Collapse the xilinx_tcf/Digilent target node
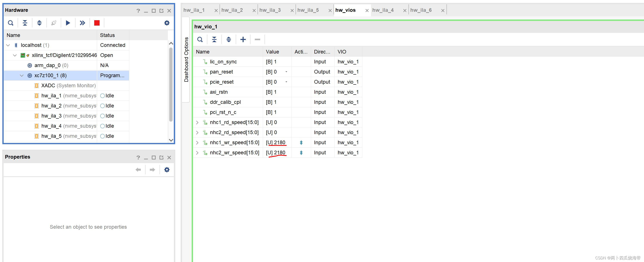644x262 pixels. [15, 55]
